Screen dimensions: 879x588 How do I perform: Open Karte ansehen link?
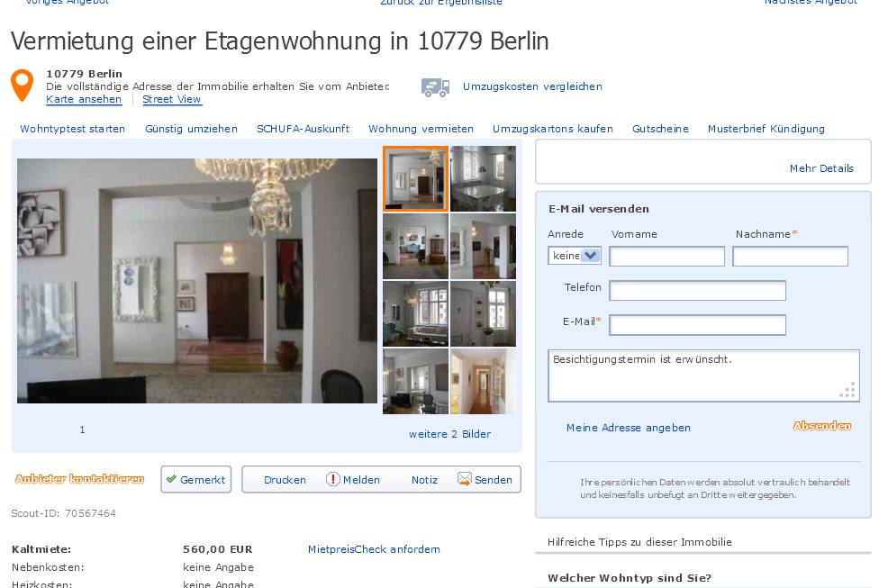tap(84, 99)
